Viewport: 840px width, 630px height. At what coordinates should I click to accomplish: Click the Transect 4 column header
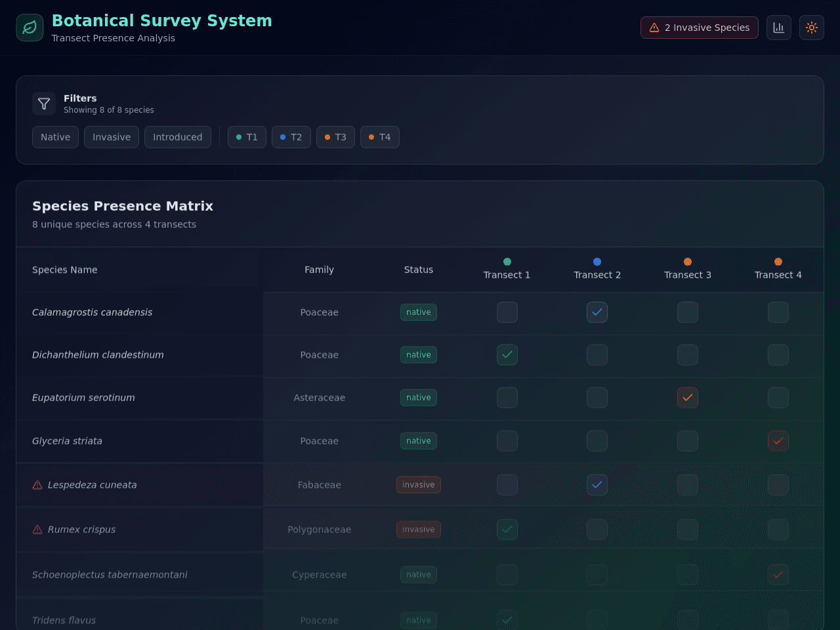pos(778,269)
